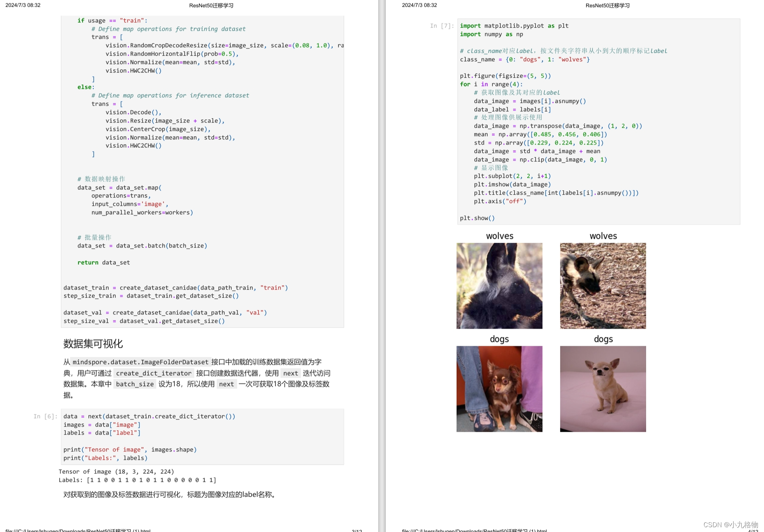Click the "for i in range(4):" line

[491, 84]
